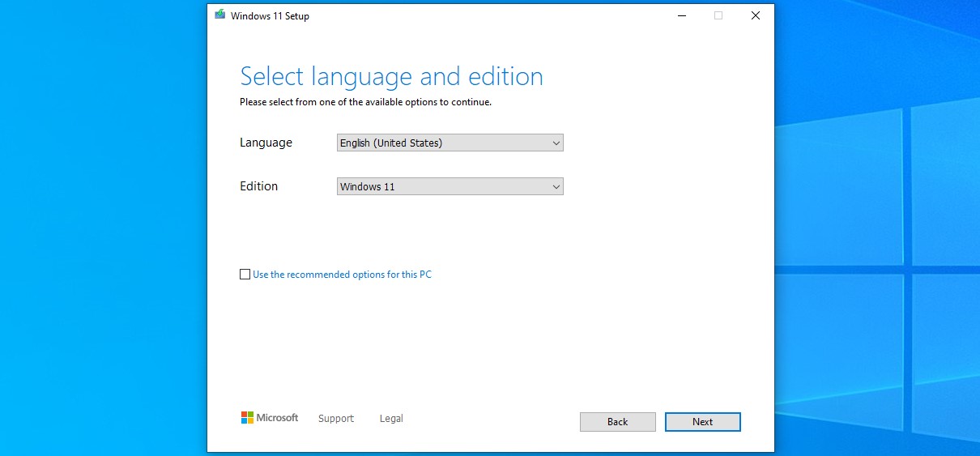Open the Edition dropdown chevron
Image resolution: width=980 pixels, height=456 pixels.
(556, 187)
